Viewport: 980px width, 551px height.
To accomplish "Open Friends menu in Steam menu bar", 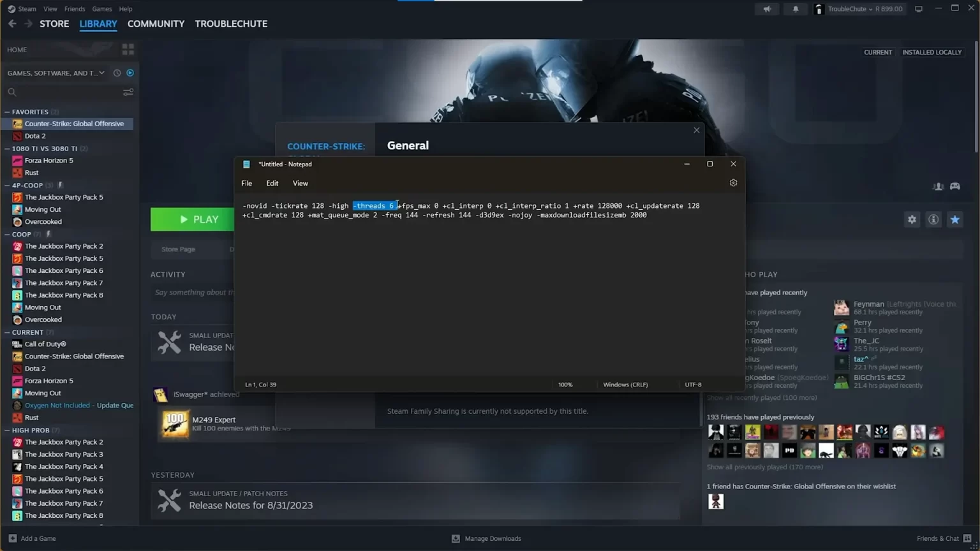I will click(x=75, y=9).
